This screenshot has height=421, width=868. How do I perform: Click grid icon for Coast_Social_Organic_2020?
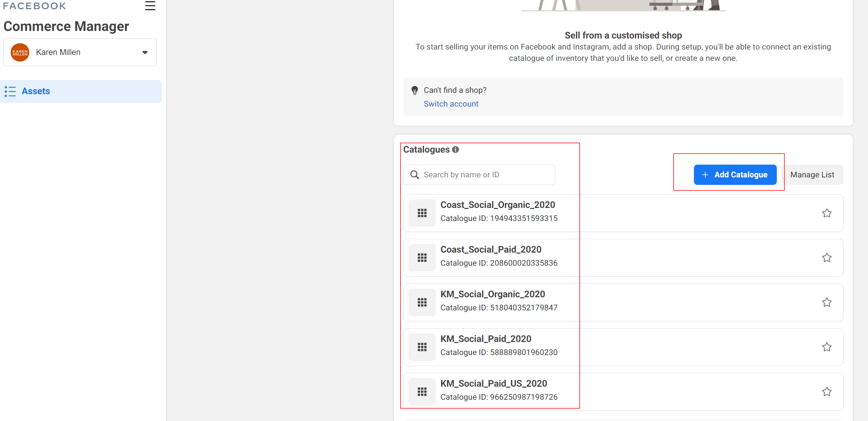[422, 213]
